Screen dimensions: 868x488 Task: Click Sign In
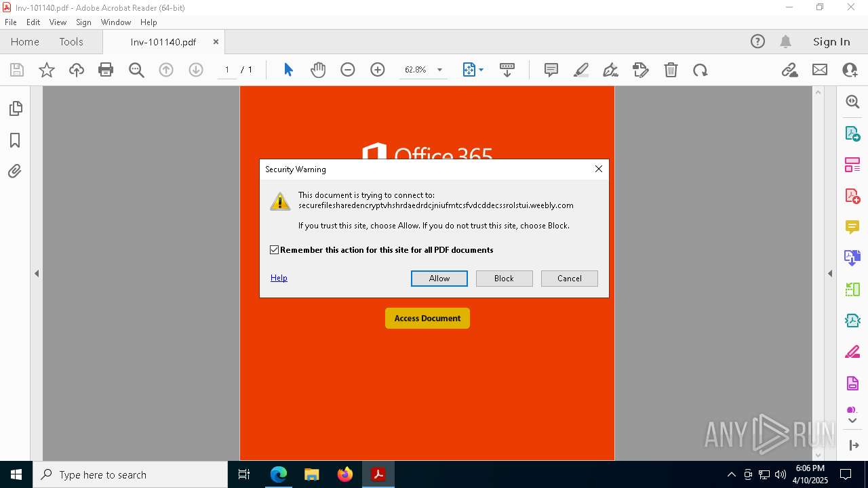[831, 41]
